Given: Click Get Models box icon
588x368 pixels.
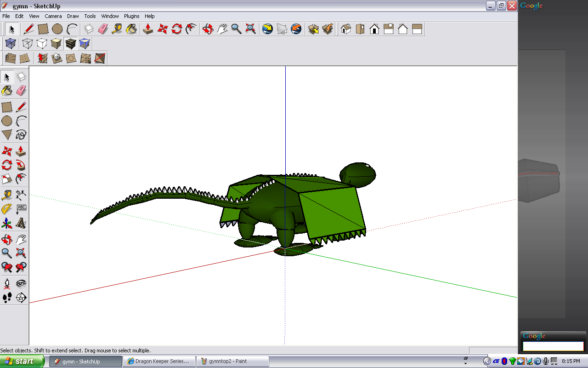Looking at the screenshot, I should tap(313, 29).
